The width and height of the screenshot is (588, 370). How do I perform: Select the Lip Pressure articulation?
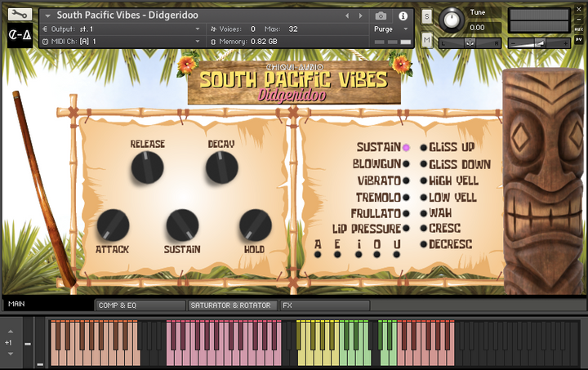click(x=406, y=229)
